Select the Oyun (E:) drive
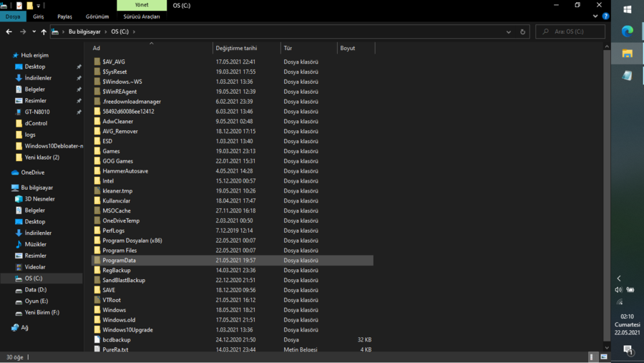644x363 pixels. pyautogui.click(x=36, y=301)
